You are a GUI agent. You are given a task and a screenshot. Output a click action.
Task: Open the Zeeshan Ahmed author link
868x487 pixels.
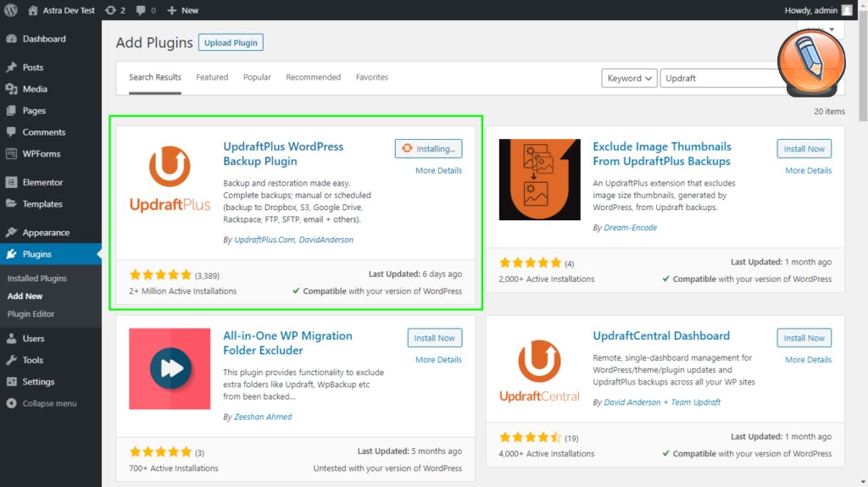263,417
